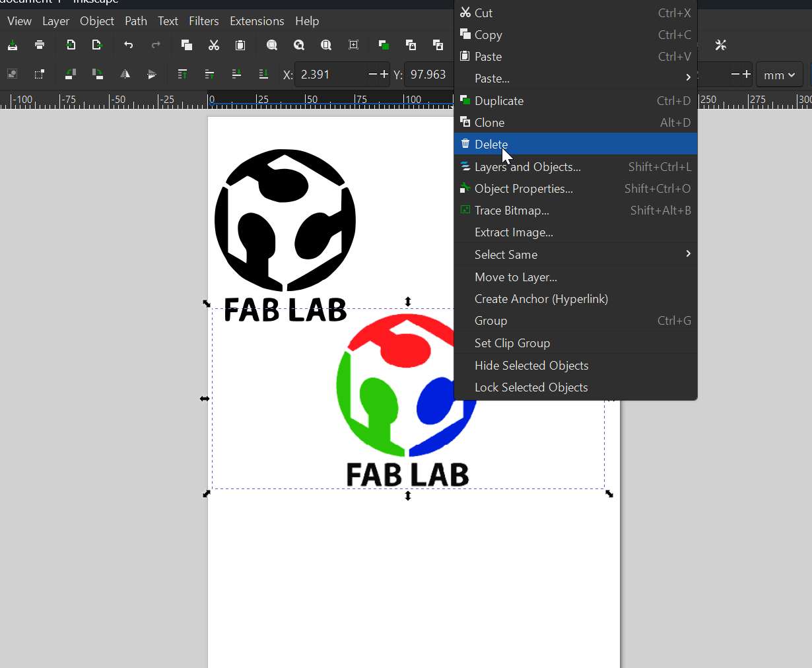Flip the selection horizontally
This screenshot has height=668, width=812.
tap(125, 74)
